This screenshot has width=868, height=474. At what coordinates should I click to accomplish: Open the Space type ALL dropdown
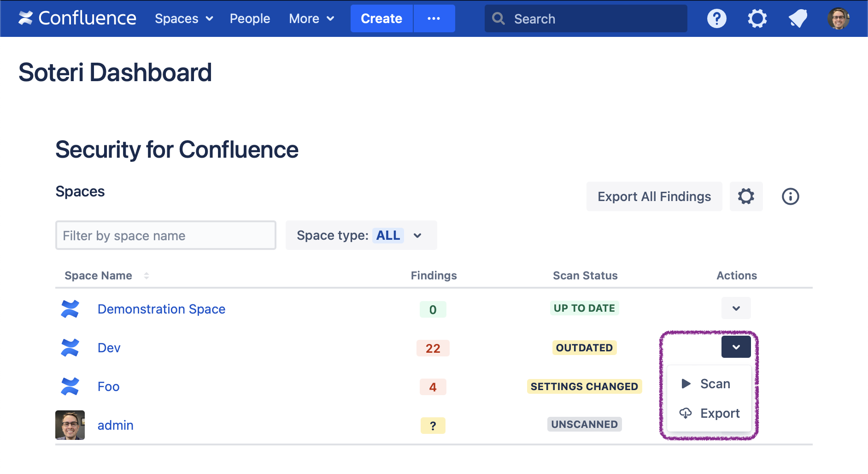tap(361, 236)
